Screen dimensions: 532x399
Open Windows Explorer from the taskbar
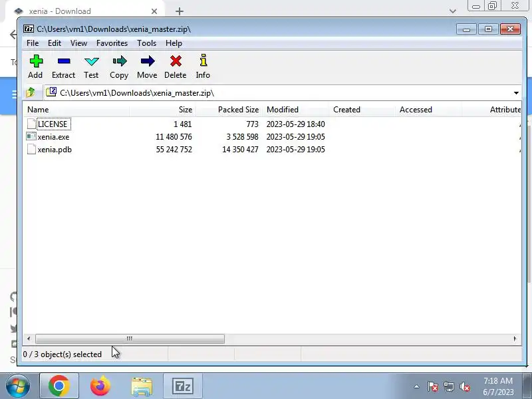click(142, 386)
